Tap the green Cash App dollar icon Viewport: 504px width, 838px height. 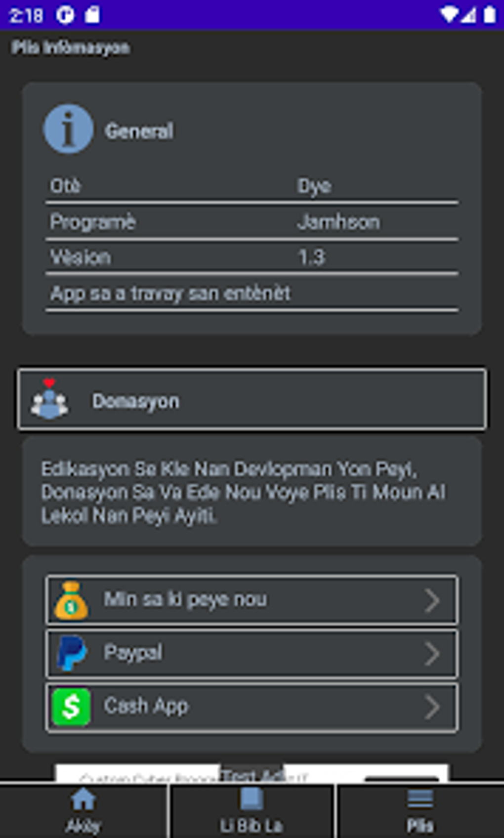pos(71,706)
